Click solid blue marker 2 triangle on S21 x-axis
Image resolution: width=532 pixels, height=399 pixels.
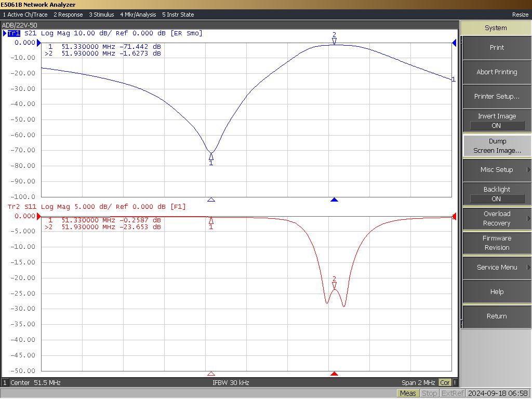point(334,200)
